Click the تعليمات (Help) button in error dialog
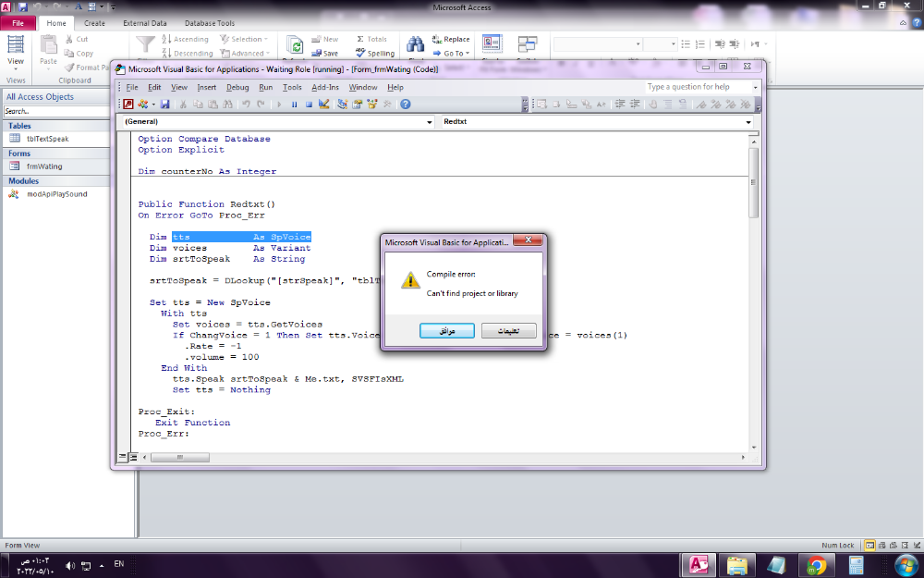924x578 pixels. click(508, 331)
